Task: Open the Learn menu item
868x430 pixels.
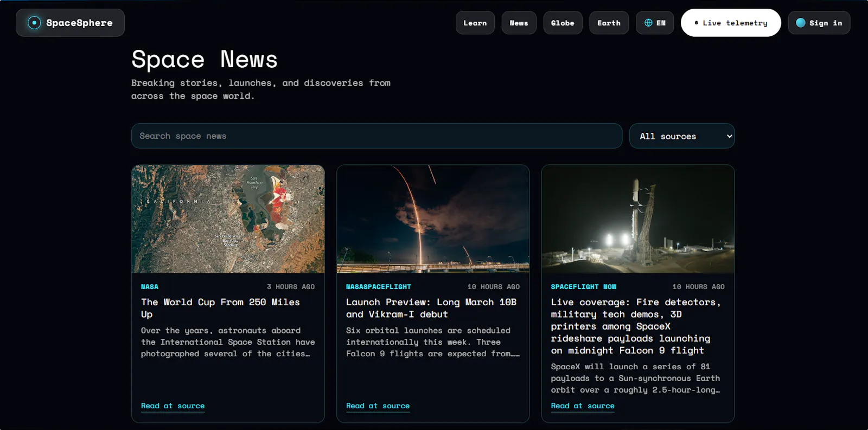Action: click(475, 23)
